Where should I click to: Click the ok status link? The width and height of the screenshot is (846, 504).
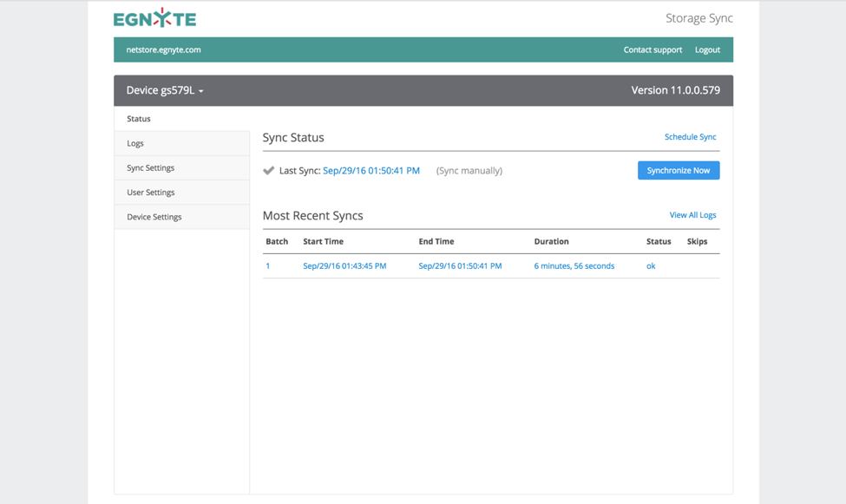pyautogui.click(x=651, y=266)
